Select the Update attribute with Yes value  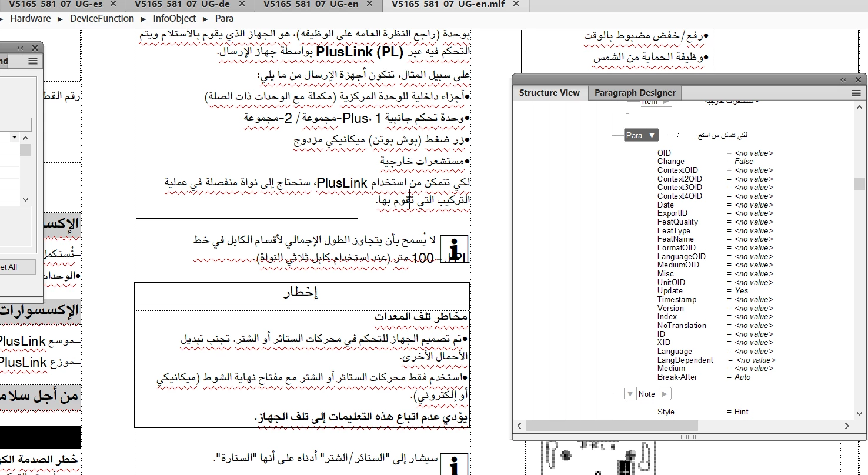pos(703,291)
